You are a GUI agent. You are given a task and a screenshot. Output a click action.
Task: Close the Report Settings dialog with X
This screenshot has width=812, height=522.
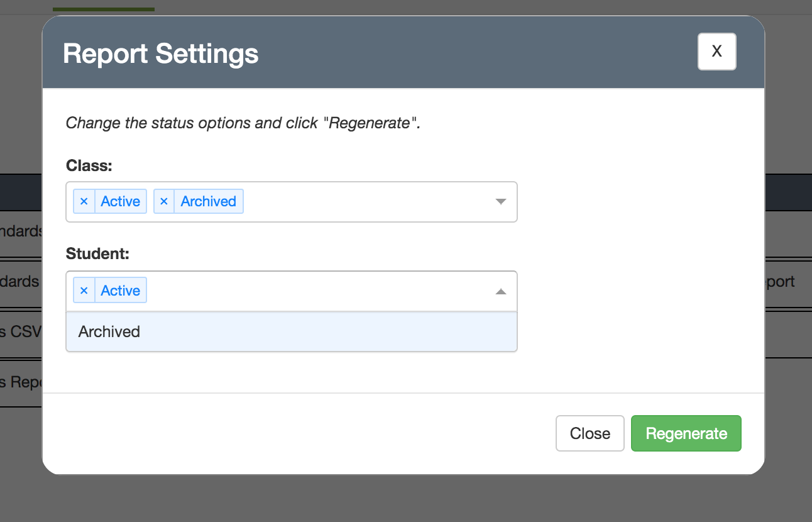716,52
